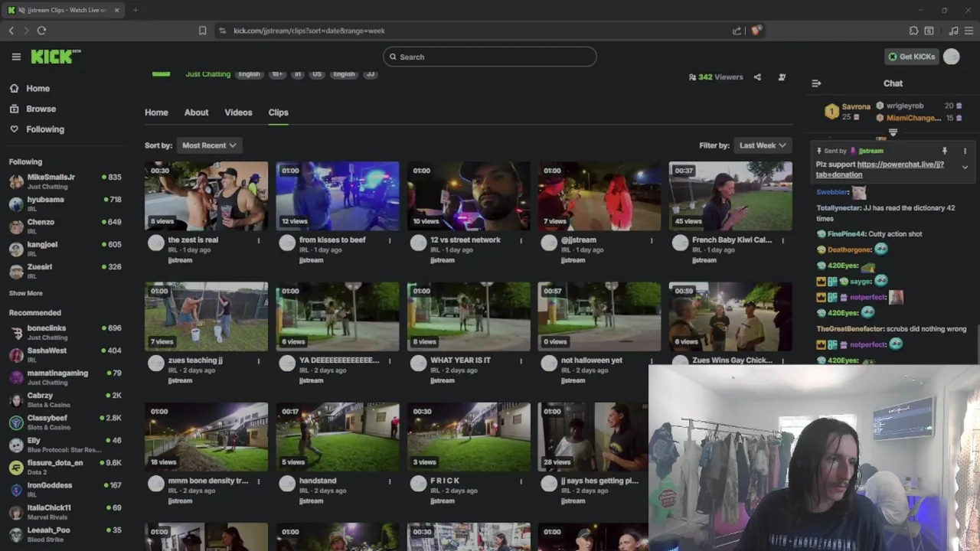
Task: Click the icon next to channel share
Action: (782, 77)
